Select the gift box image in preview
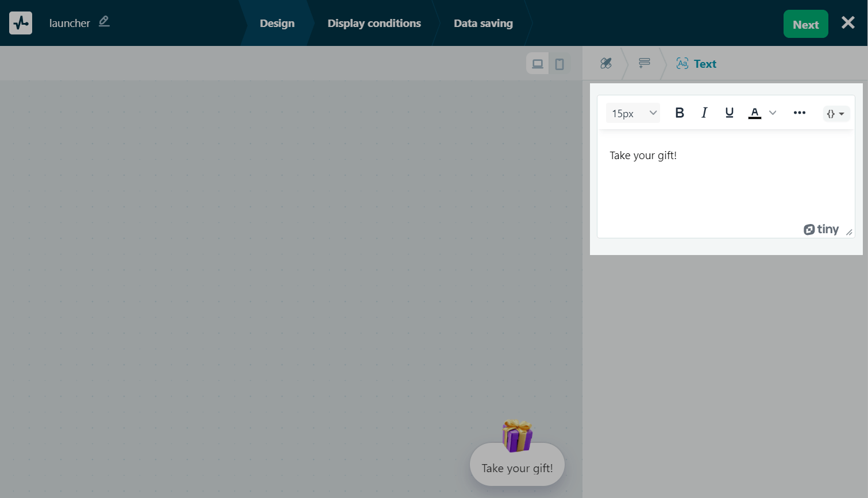Viewport: 868px width, 498px height. click(x=518, y=436)
